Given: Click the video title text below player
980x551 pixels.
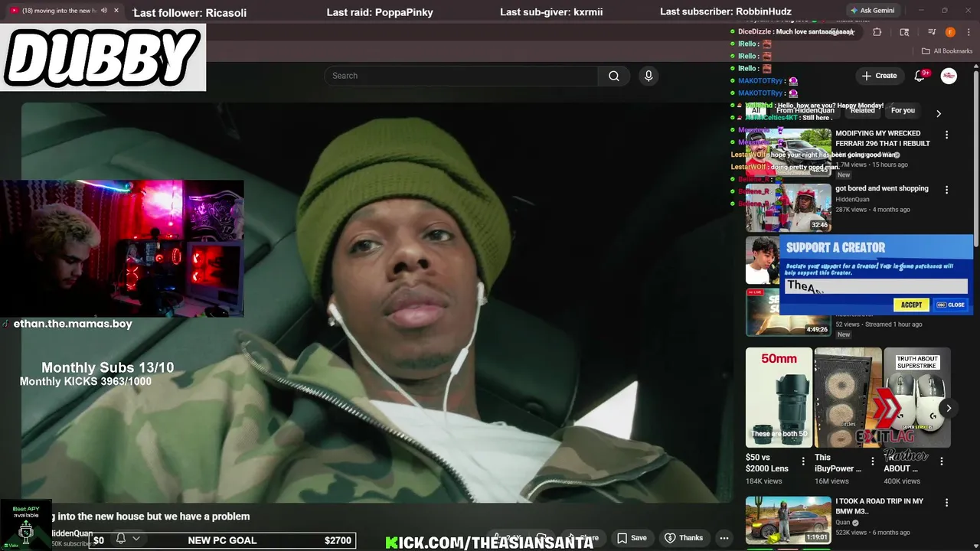Looking at the screenshot, I should pyautogui.click(x=149, y=517).
